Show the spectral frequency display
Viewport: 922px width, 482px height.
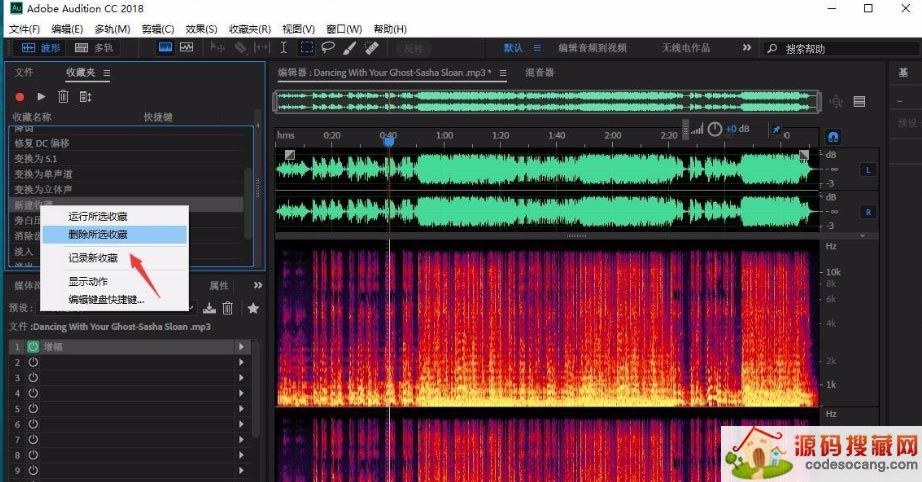(164, 48)
